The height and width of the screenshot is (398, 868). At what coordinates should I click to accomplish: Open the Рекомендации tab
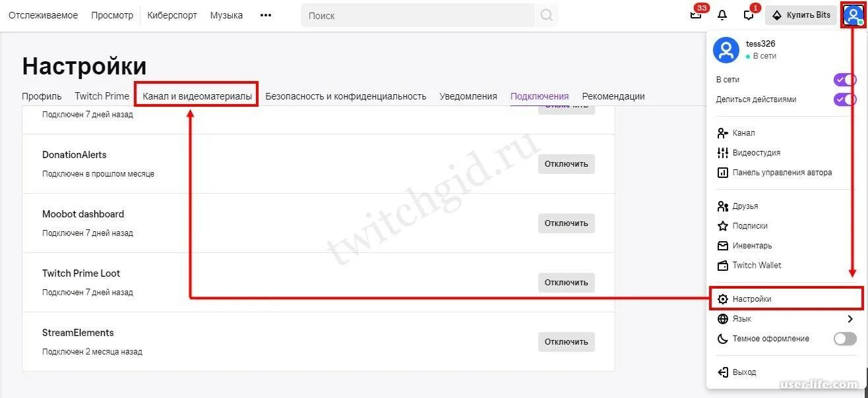click(x=613, y=96)
